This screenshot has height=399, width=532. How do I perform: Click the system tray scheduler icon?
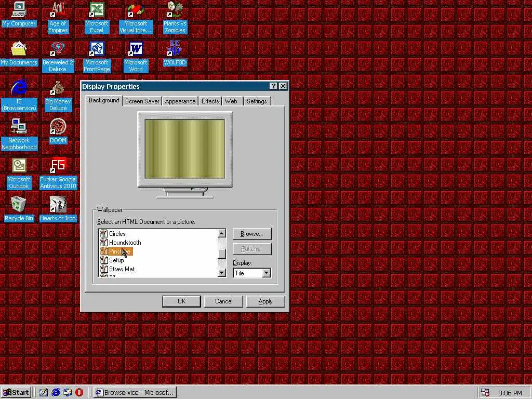pos(485,393)
